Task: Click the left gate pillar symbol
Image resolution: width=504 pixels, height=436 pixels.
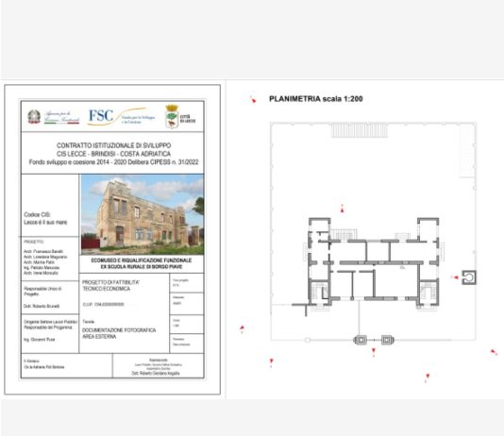Action: (x=360, y=340)
